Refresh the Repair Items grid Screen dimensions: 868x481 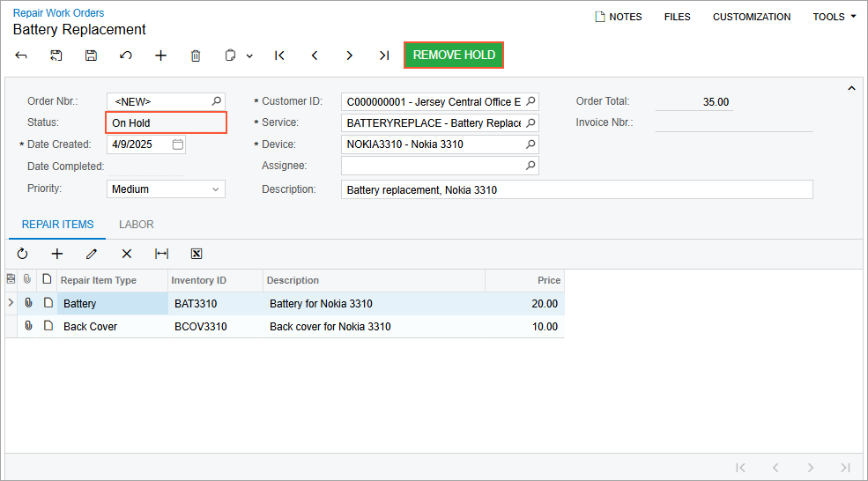tap(23, 254)
